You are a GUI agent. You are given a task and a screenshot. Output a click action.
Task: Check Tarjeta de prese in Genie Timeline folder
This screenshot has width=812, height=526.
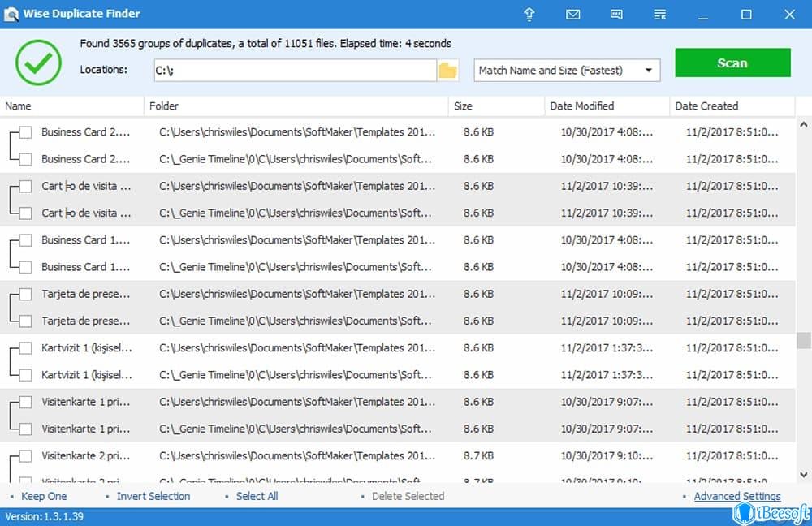point(25,321)
